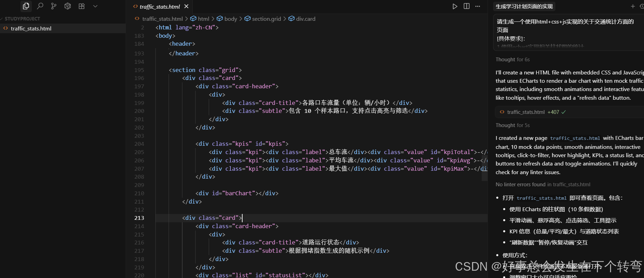Run the file with the play icon
Viewport: 644px width, 278px height.
point(455,6)
